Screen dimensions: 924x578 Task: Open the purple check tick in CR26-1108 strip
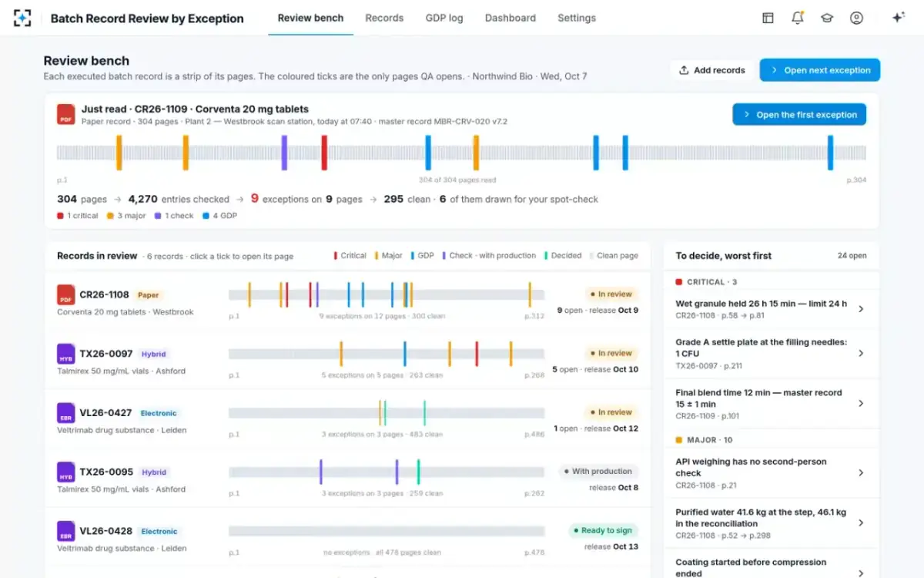(316, 294)
